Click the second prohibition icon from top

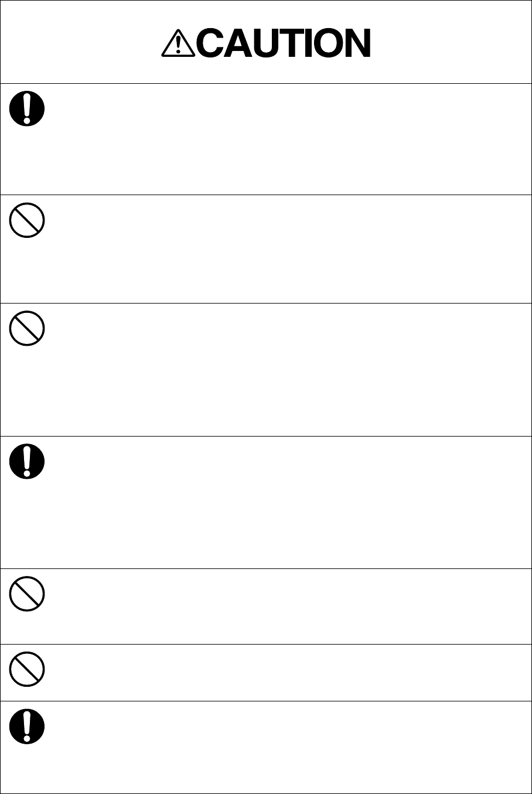[x=27, y=328]
